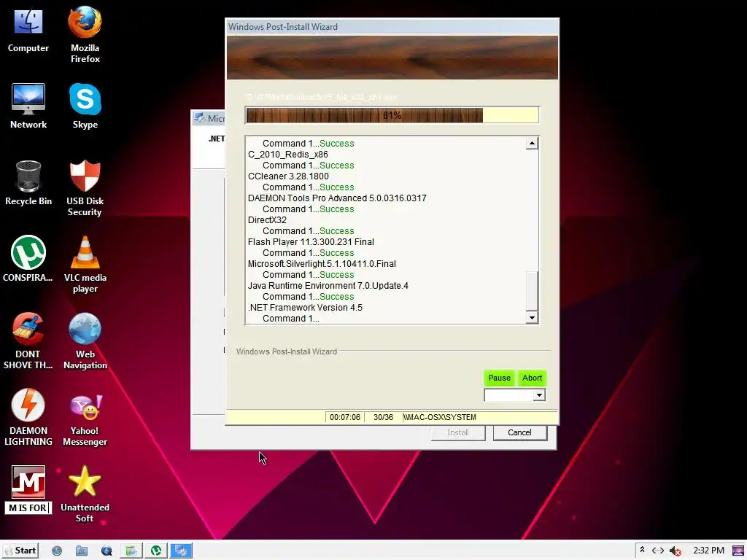Select the Microsoft.Silverlight.5.1.10411.0.Final entry
The height and width of the screenshot is (560, 747).
322,264
